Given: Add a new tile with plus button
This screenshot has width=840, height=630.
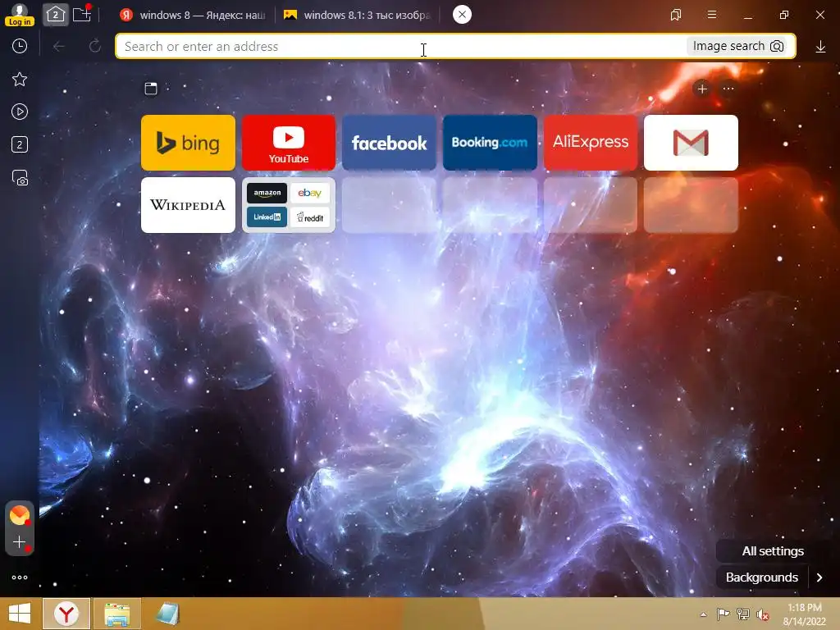Looking at the screenshot, I should [702, 89].
